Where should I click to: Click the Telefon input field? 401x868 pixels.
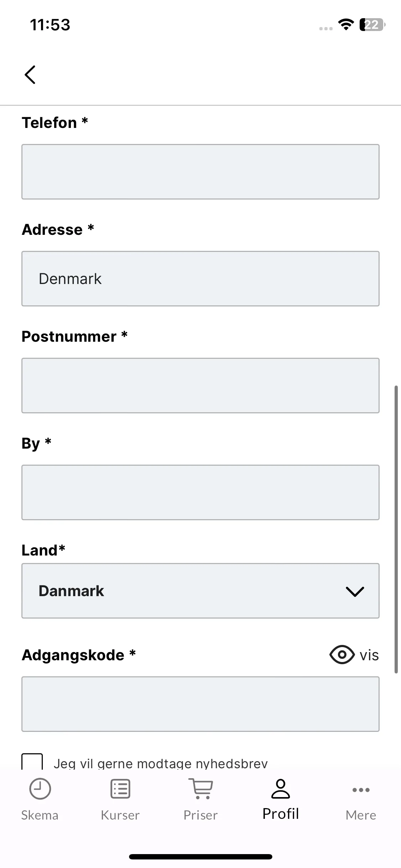200,172
